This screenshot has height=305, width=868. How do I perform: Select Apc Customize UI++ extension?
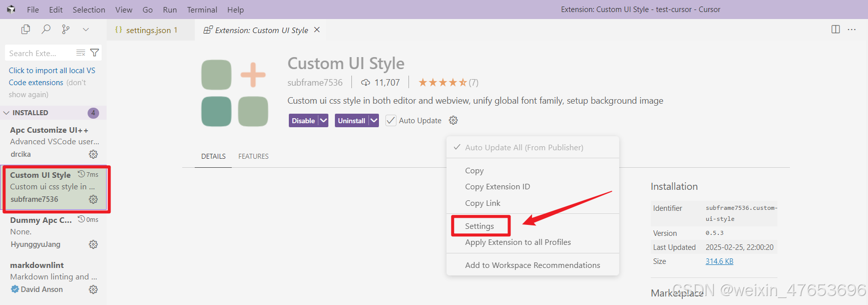pos(54,142)
